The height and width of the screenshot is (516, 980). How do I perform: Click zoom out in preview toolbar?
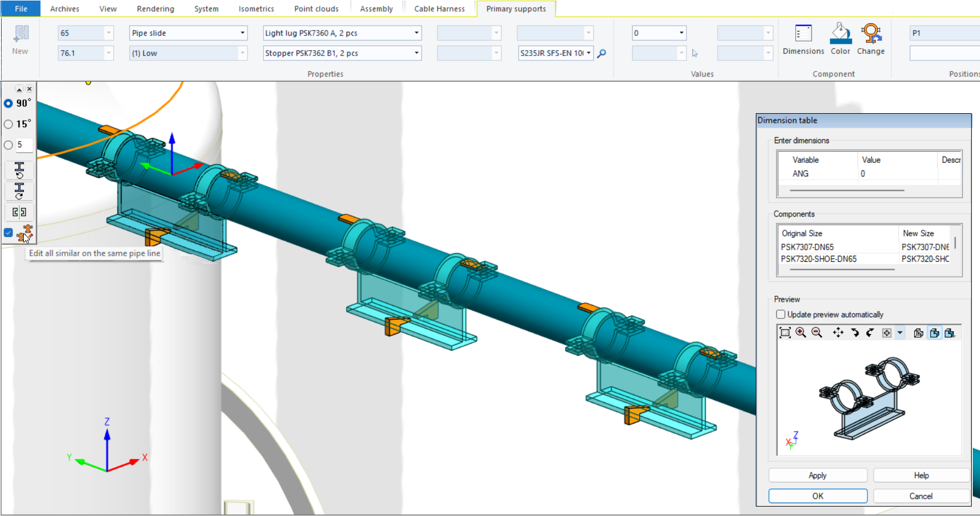(817, 332)
